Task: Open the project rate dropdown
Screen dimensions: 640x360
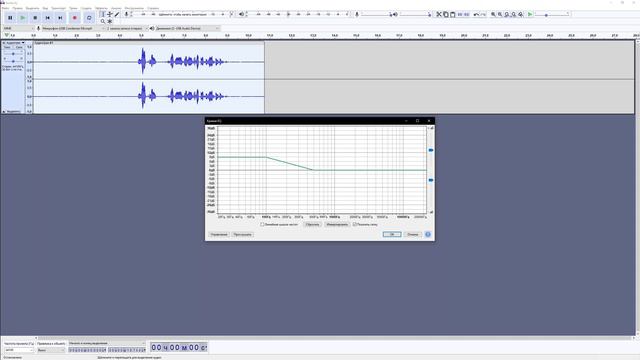Action: (x=18, y=350)
